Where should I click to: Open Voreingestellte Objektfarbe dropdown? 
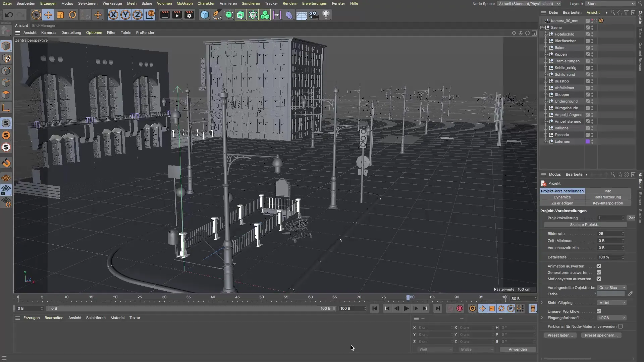(x=612, y=288)
